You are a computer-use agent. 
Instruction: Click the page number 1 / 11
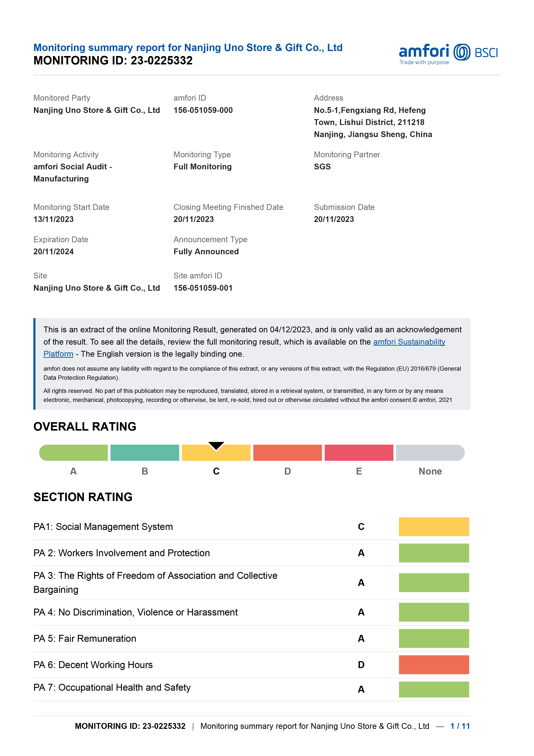460,726
